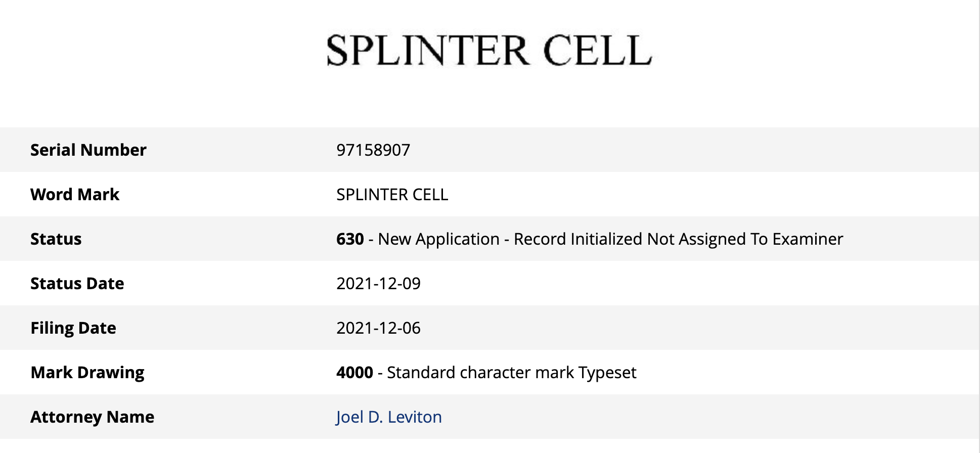Click the Status Date row label
The height and width of the screenshot is (453, 980).
[x=77, y=284]
